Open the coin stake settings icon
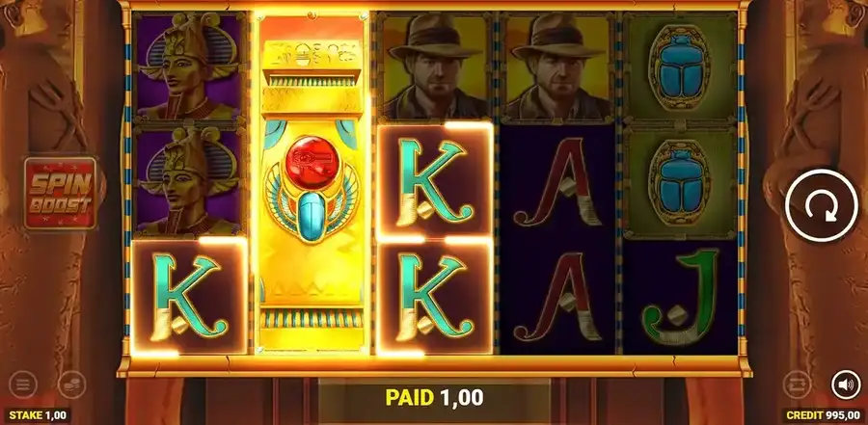868x425 pixels. point(71,385)
